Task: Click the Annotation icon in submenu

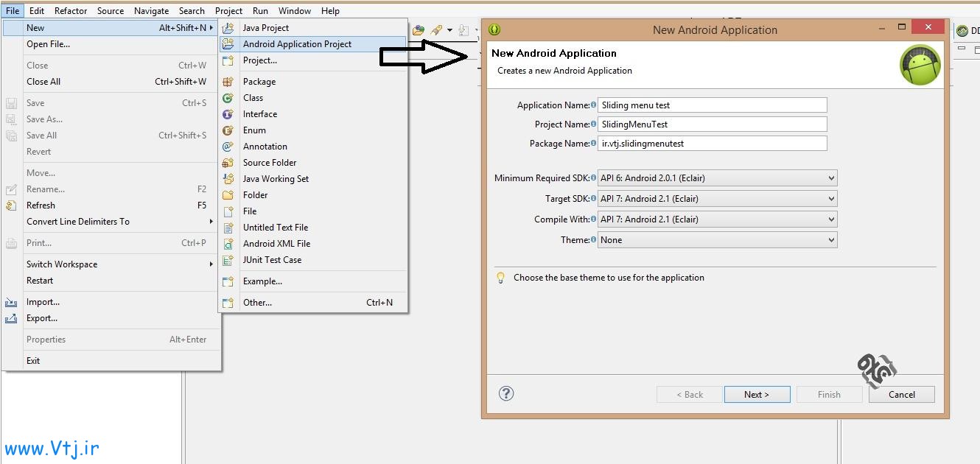Action: point(228,147)
